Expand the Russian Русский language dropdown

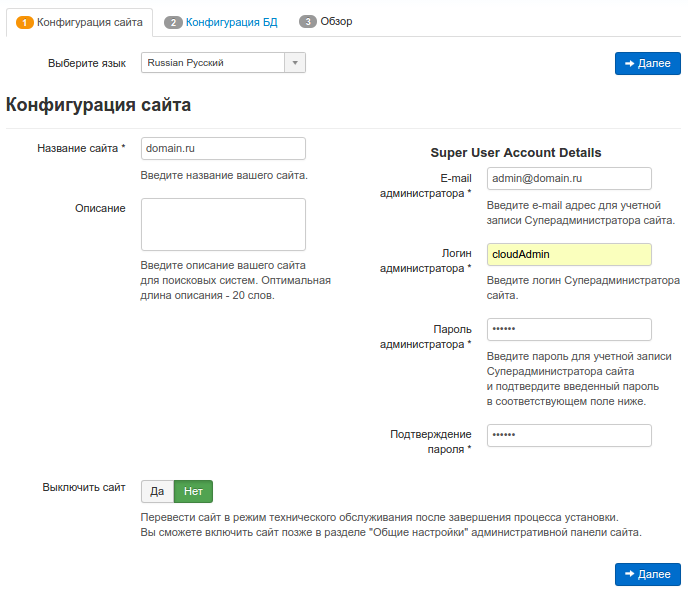coord(223,63)
